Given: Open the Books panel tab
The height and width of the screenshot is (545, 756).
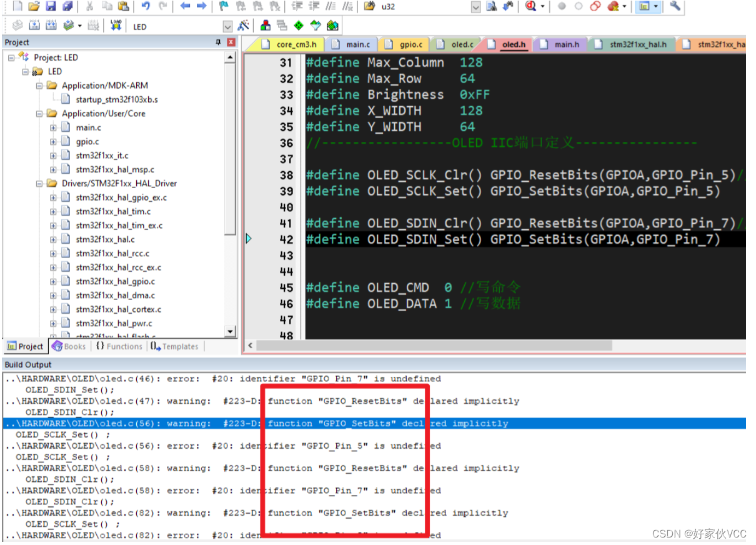Looking at the screenshot, I should (69, 346).
